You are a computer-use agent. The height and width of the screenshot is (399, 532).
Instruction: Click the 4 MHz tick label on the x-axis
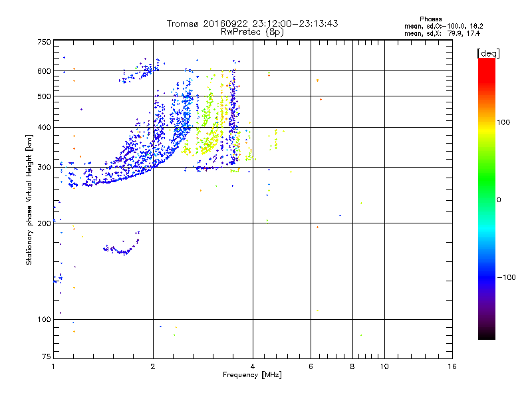point(253,366)
